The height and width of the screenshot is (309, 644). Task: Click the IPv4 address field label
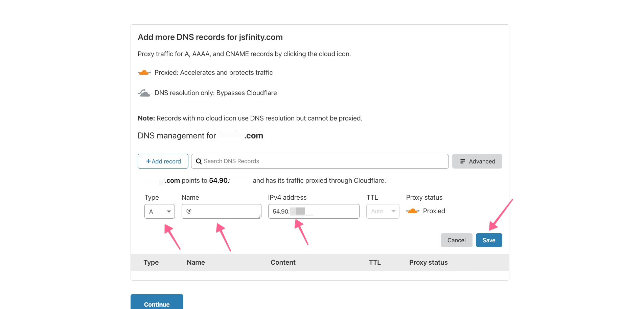287,198
